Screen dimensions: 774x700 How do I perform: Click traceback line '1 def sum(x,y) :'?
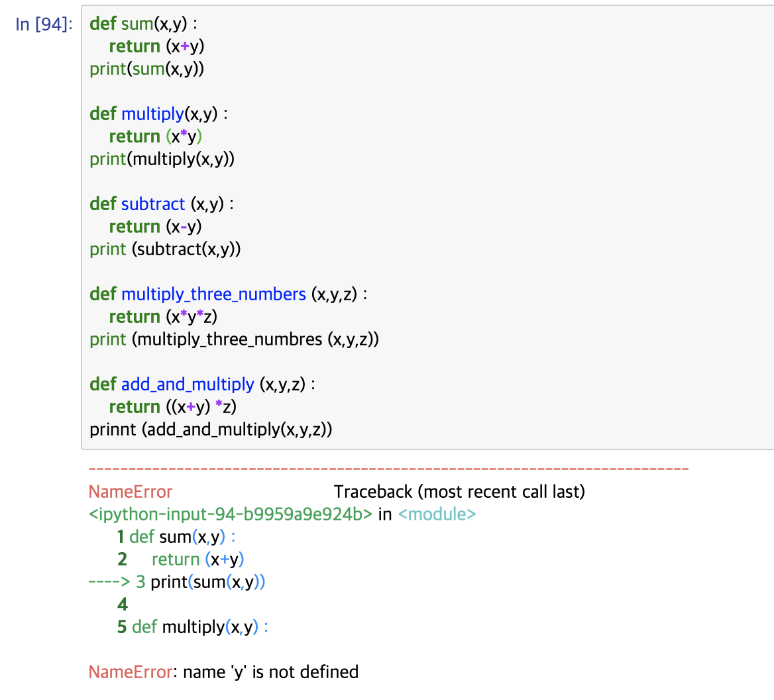pyautogui.click(x=176, y=537)
